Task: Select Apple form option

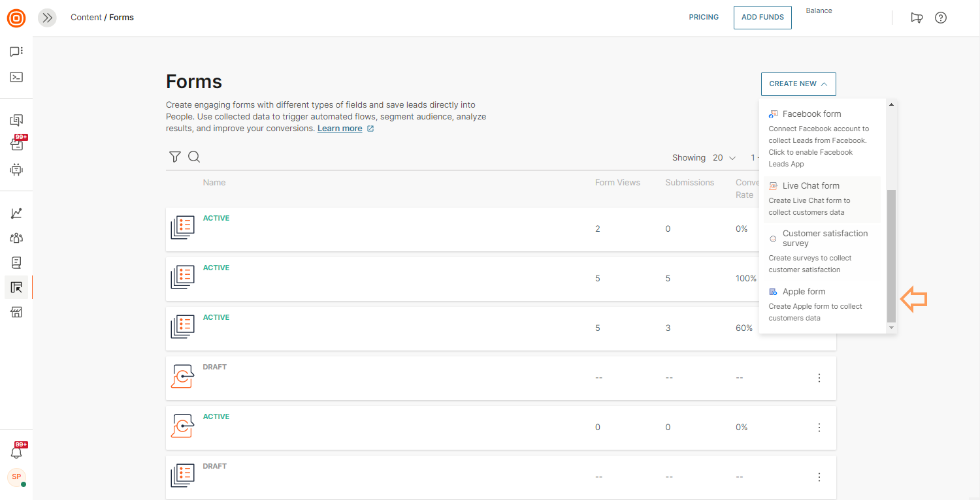Action: click(x=804, y=292)
